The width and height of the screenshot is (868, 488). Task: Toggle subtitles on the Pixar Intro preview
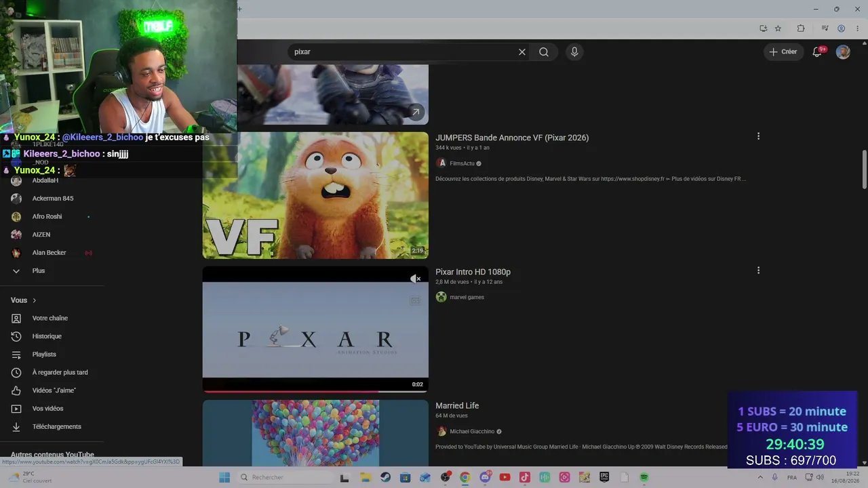point(415,300)
